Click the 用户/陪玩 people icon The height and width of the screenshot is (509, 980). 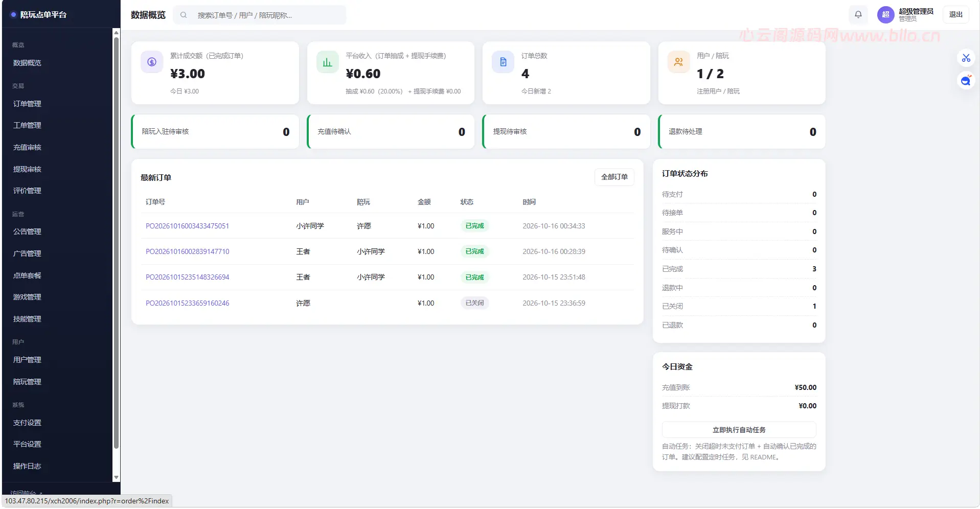[x=679, y=62]
